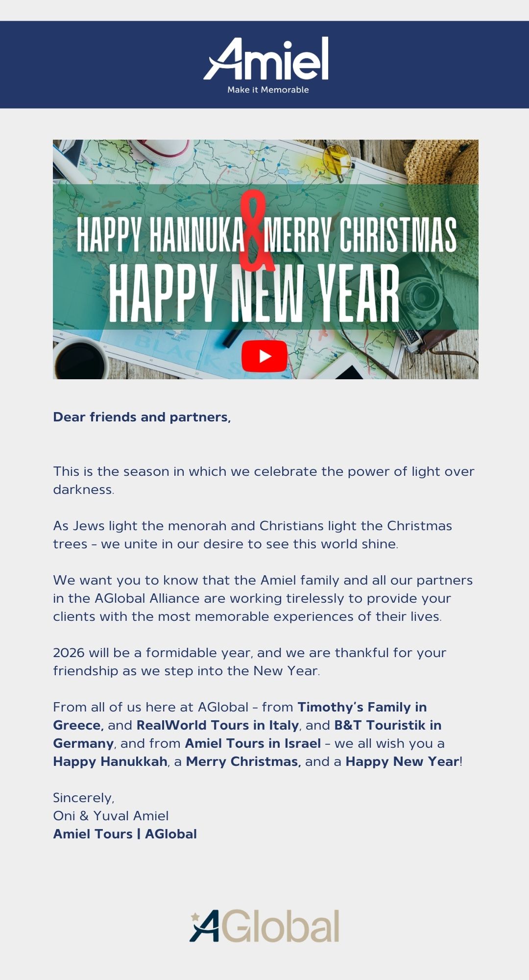529x980 pixels.
Task: Click the star on the AGlobal logo
Action: (x=195, y=916)
